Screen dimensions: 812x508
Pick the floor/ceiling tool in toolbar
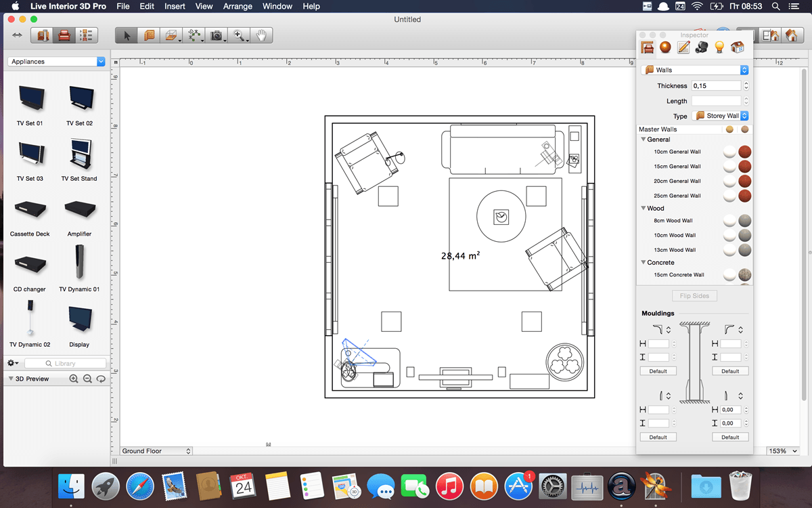(x=172, y=35)
